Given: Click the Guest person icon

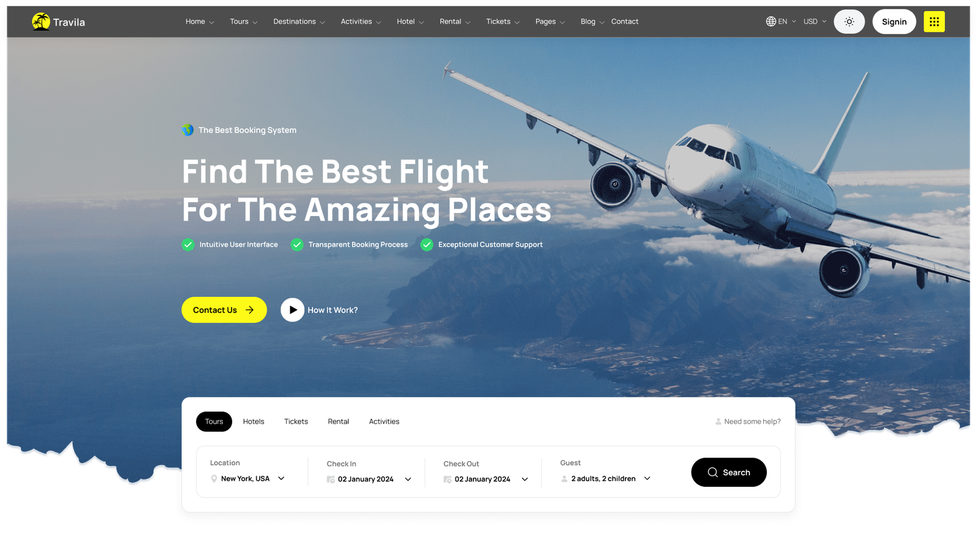Looking at the screenshot, I should (x=564, y=479).
